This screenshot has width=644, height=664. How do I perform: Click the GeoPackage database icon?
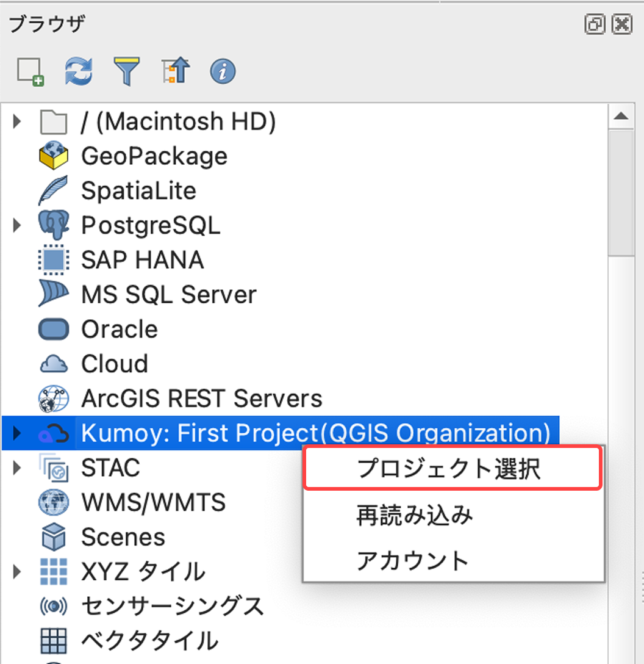tap(54, 156)
